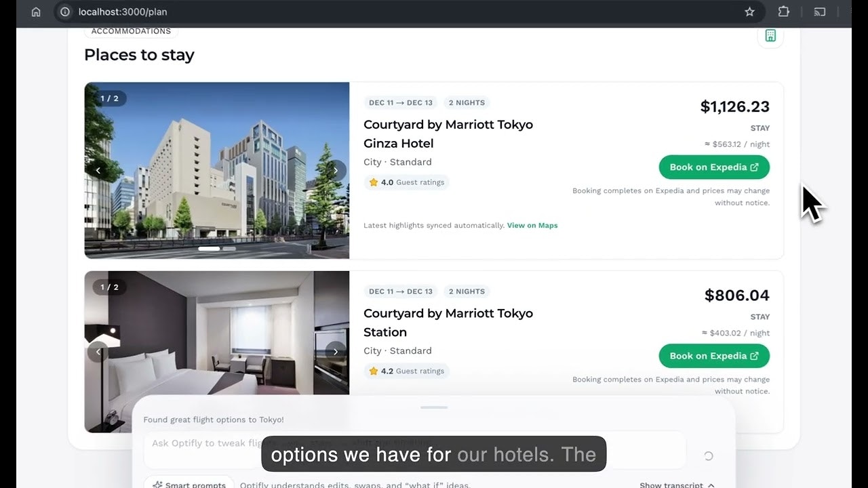Click the chat panel handle bar
This screenshot has width=868, height=488.
tap(434, 407)
